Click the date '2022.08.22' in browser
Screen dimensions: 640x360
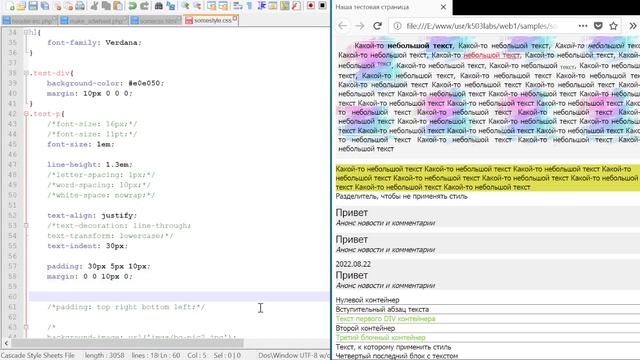pos(353,264)
